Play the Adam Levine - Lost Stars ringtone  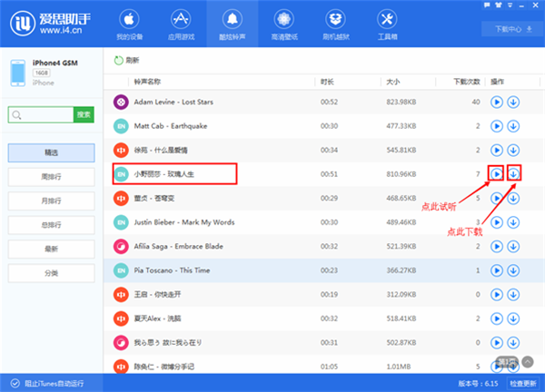click(496, 103)
